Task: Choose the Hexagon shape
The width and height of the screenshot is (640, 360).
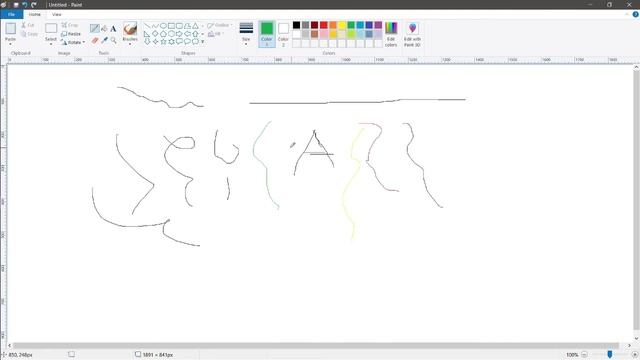Action: 171,33
